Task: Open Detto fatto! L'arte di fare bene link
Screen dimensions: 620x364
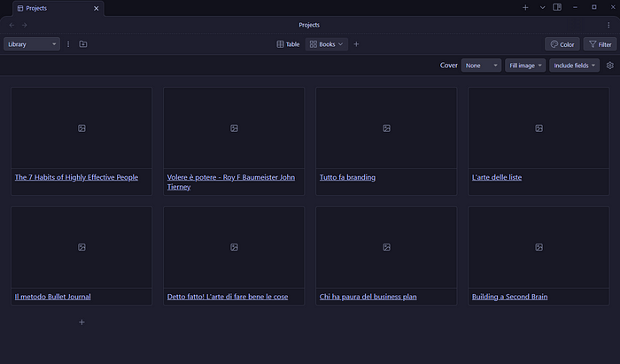Action: coord(228,297)
